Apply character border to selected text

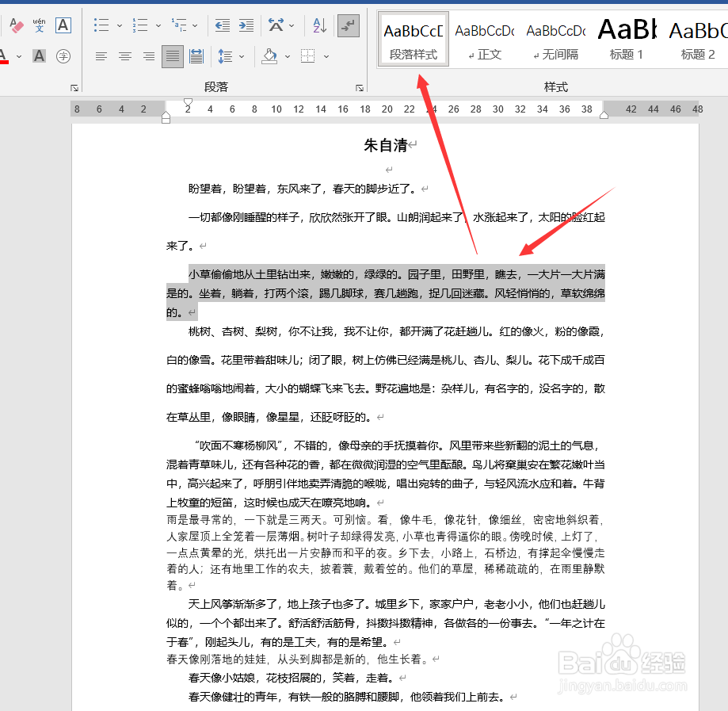click(63, 25)
